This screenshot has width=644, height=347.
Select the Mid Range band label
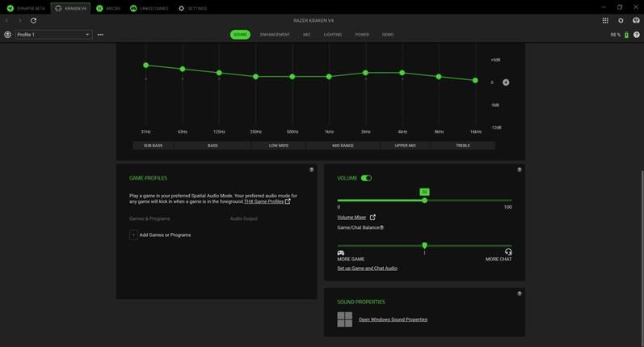point(343,146)
